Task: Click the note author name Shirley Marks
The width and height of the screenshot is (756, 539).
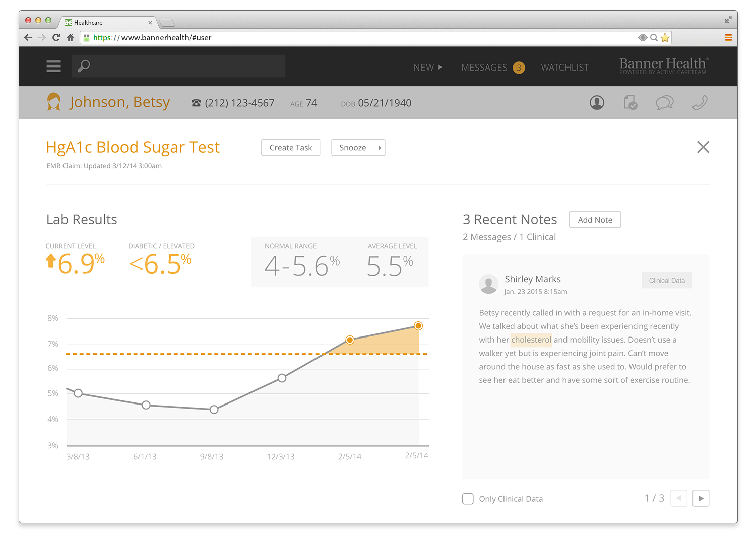Action: coord(533,279)
